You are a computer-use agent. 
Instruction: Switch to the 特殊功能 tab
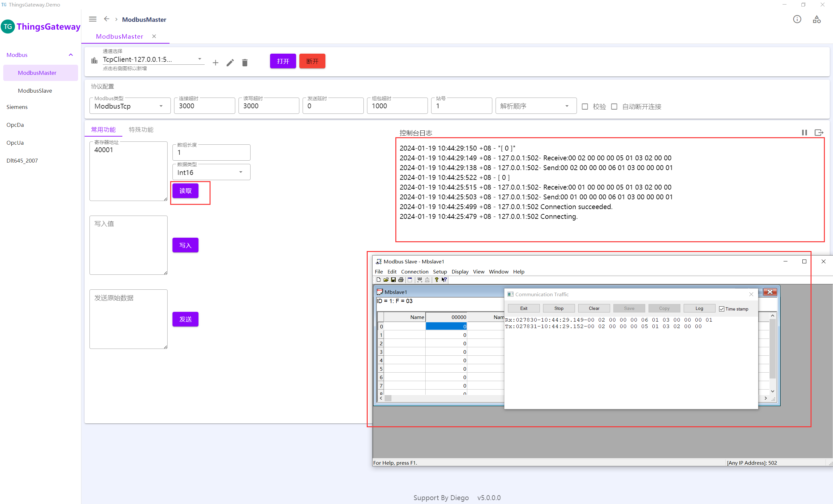click(x=141, y=129)
